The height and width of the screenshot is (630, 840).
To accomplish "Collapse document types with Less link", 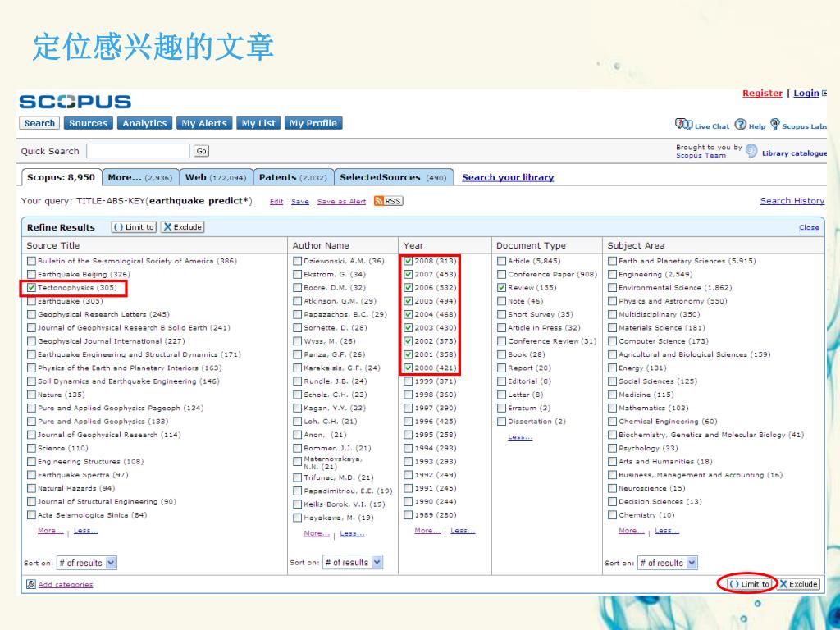I will (x=520, y=437).
